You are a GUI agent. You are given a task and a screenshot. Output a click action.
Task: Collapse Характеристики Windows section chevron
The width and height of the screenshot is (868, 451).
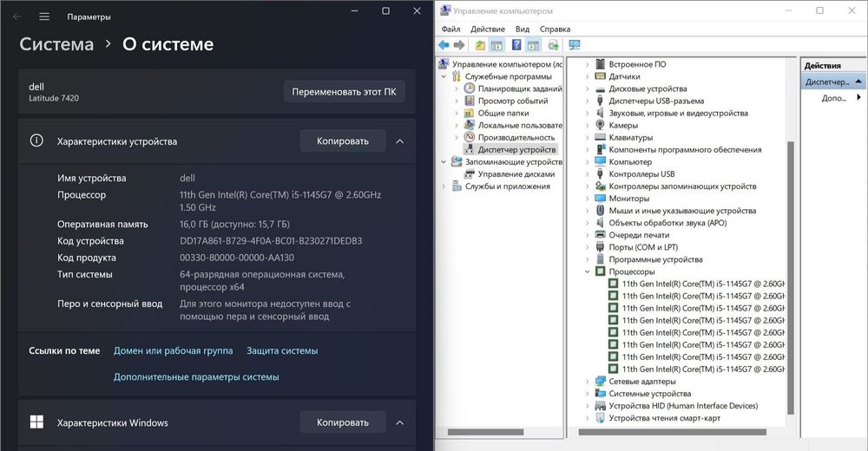(399, 422)
